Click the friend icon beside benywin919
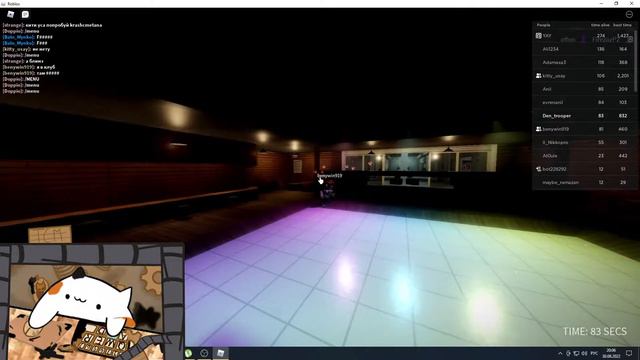 [538, 129]
